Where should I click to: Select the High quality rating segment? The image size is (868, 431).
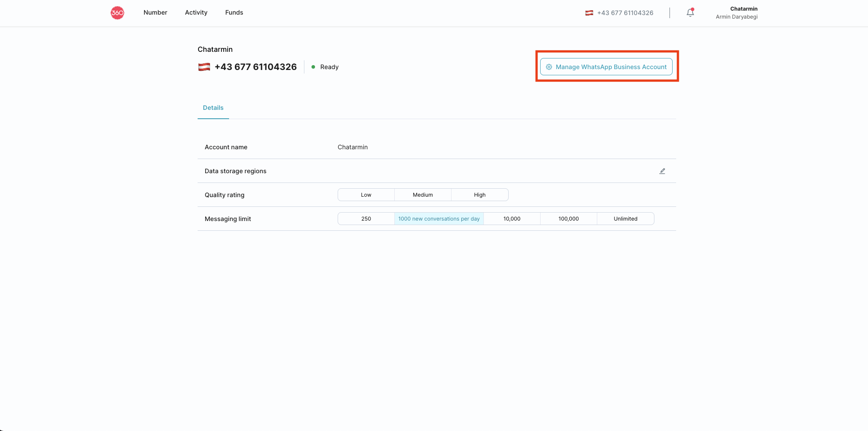pos(479,195)
